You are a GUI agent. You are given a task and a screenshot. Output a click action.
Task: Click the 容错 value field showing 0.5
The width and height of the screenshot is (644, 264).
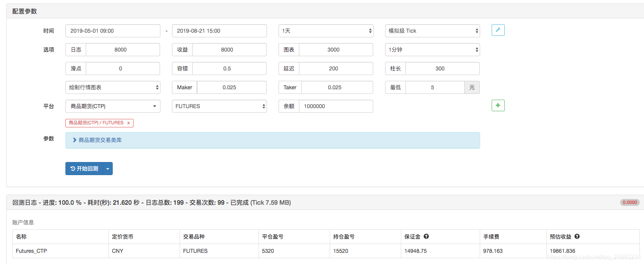[x=229, y=69]
